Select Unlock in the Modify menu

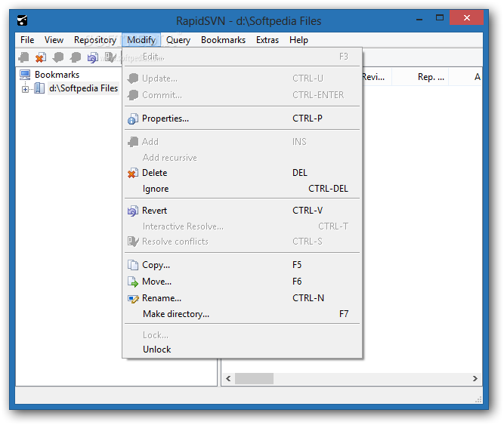[242, 350]
